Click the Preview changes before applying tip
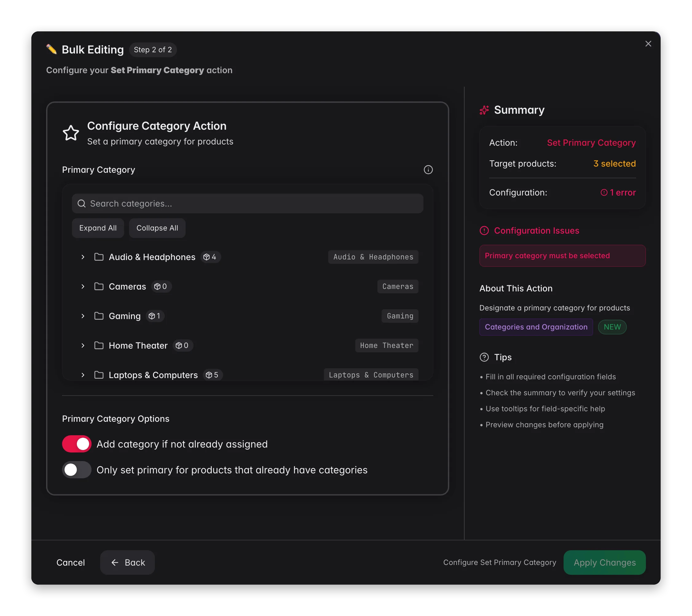This screenshot has height=616, width=692. point(544,425)
